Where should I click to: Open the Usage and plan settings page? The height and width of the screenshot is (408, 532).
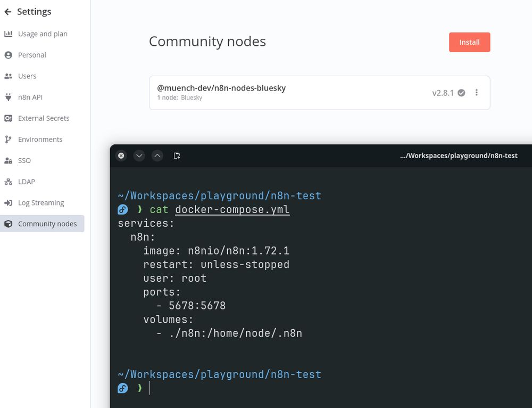(x=42, y=34)
